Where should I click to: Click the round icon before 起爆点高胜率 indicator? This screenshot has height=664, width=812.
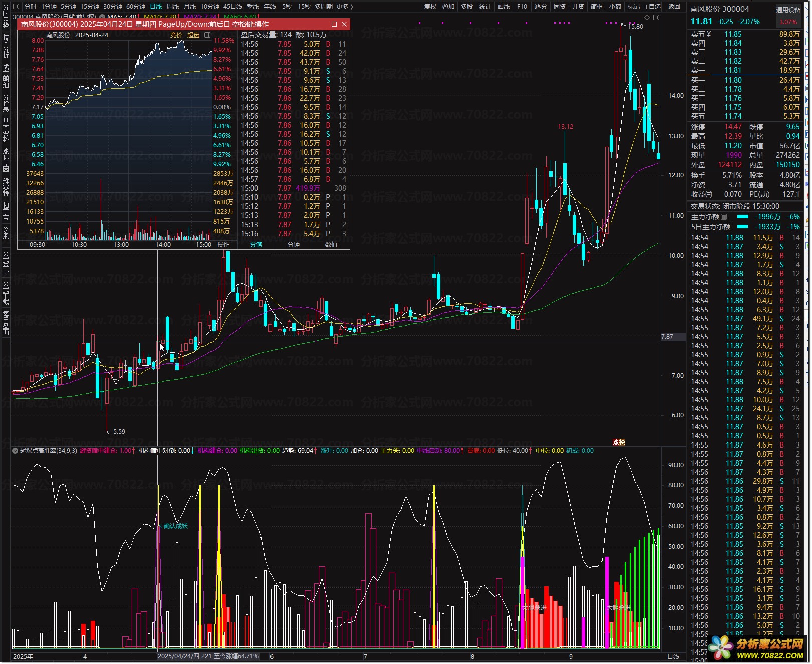tap(15, 451)
